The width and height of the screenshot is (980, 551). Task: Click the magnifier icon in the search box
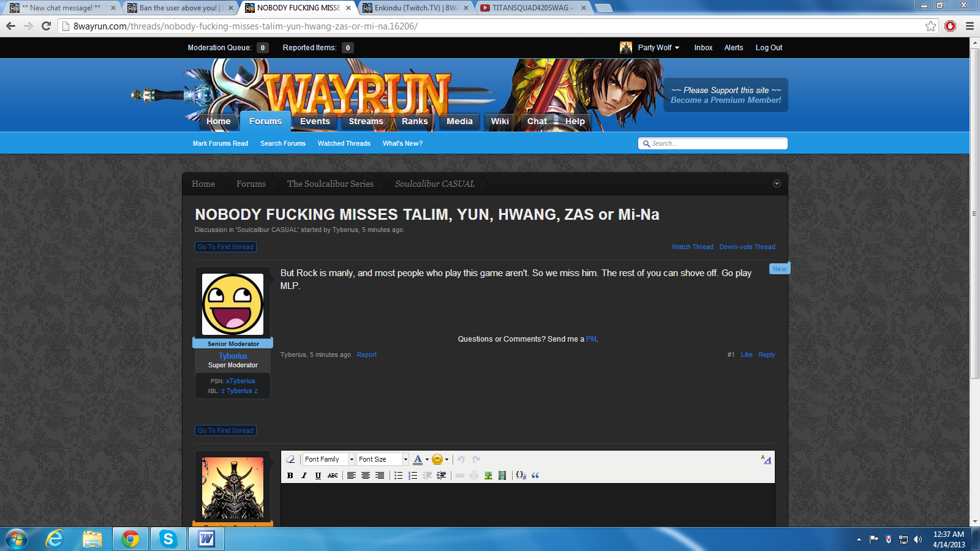click(x=646, y=144)
